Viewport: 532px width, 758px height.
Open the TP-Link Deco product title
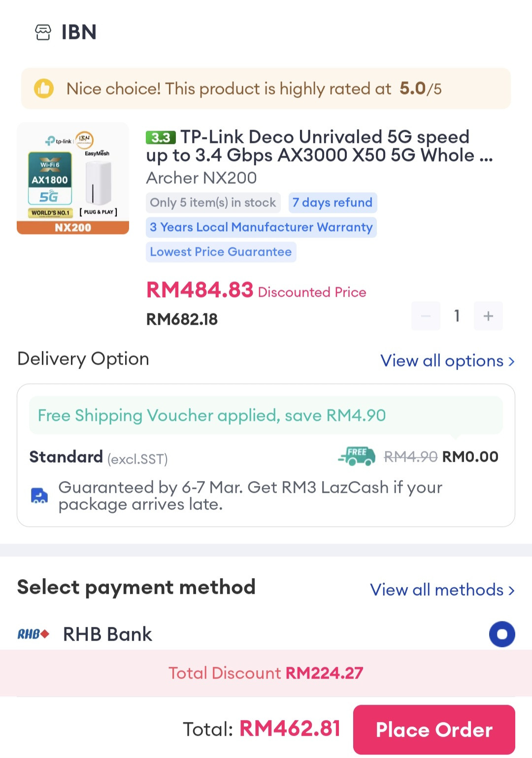tap(319, 146)
